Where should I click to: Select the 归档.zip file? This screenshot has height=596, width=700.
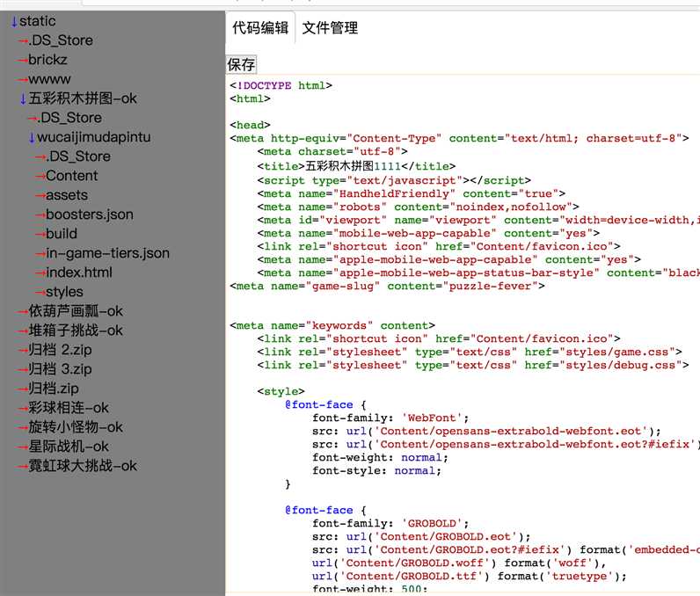(x=54, y=389)
